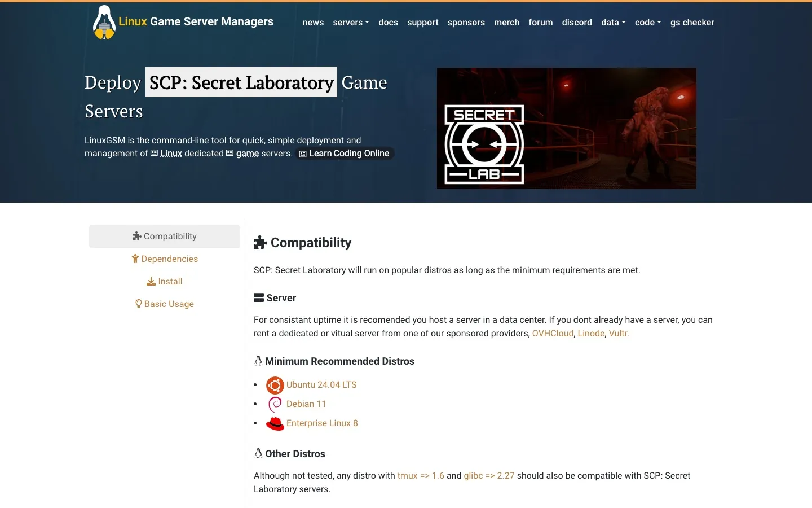Select the Dependencies sidebar tab
Screen dimensions: 812x508
pos(165,259)
